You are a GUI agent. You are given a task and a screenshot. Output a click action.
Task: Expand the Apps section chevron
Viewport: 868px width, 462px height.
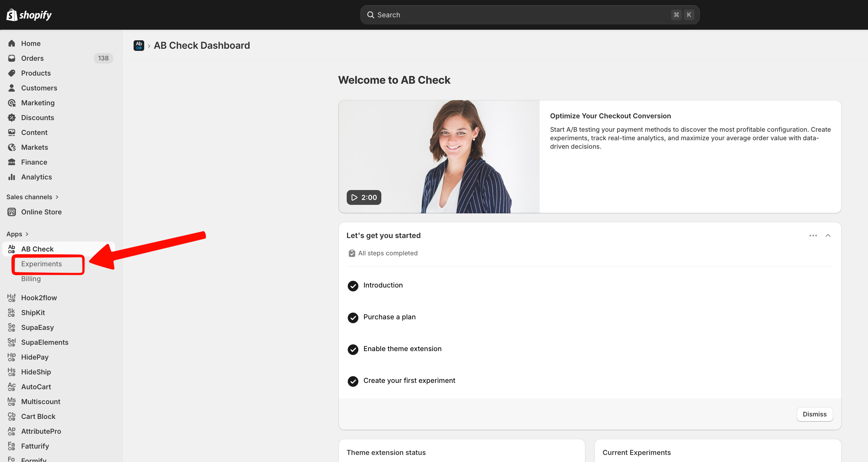click(27, 234)
